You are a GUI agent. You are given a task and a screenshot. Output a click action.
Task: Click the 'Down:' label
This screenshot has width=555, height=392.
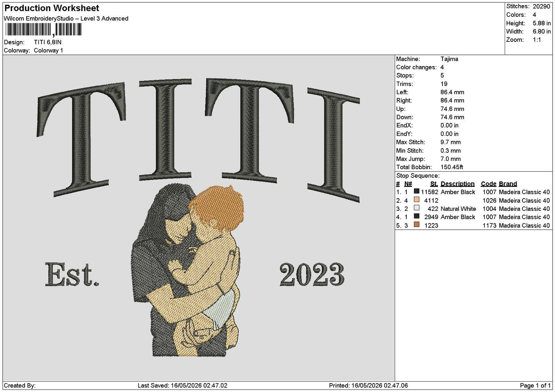click(404, 117)
